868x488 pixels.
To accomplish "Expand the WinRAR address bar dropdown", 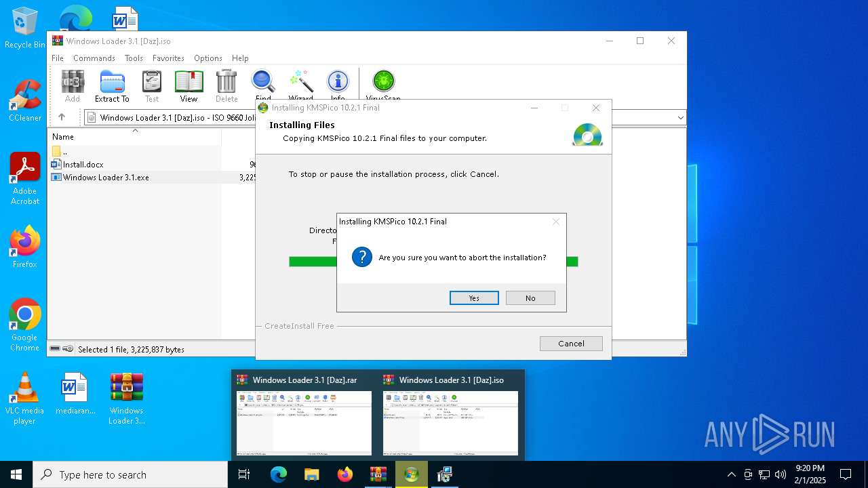I will coord(680,118).
